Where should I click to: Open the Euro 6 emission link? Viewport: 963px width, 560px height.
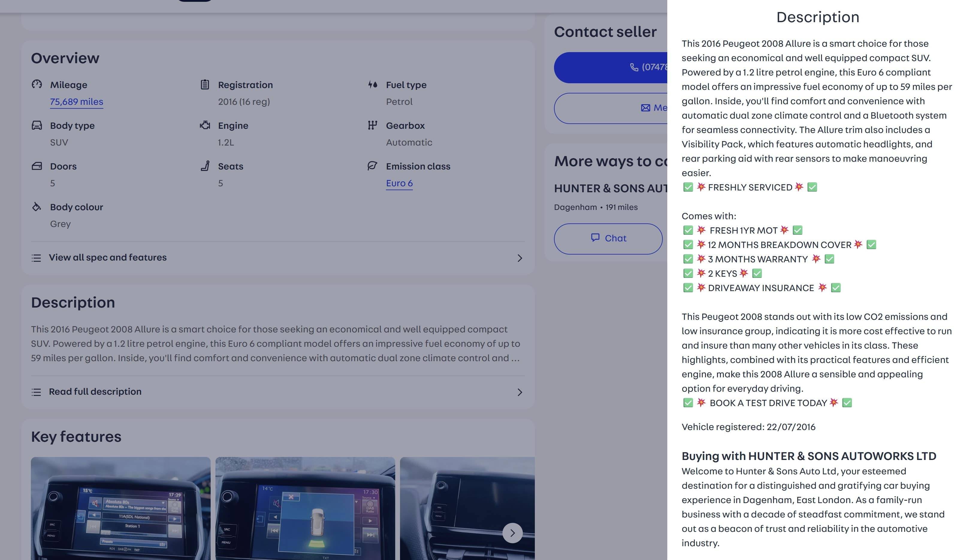click(399, 183)
